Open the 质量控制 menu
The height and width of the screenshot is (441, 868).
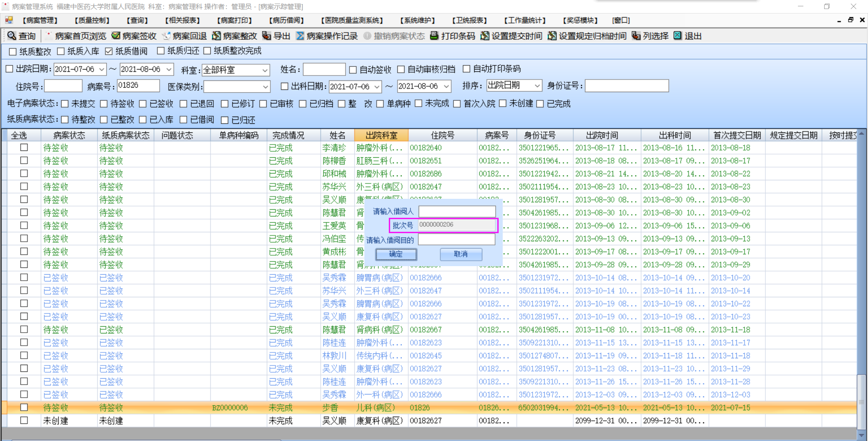click(92, 20)
